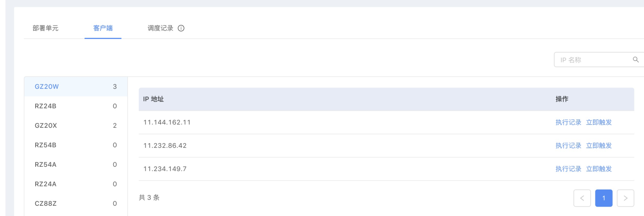
Task: Go to previous page arrow
Action: (582, 198)
